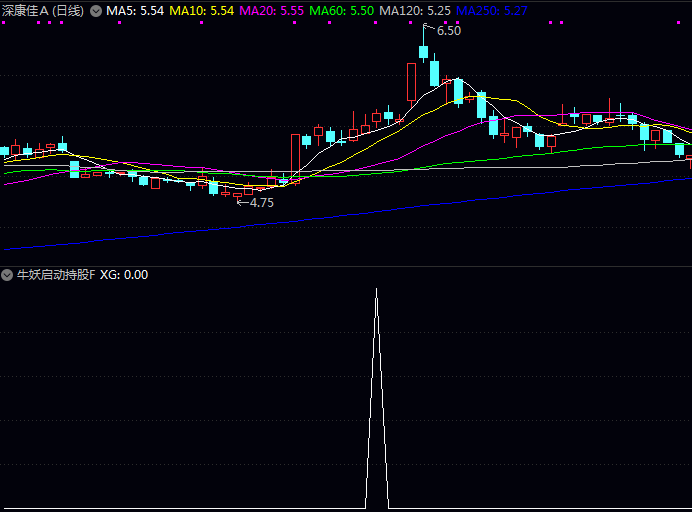
Task: Open the 牛妖启动持股F indicator dropdown
Action: 7,275
